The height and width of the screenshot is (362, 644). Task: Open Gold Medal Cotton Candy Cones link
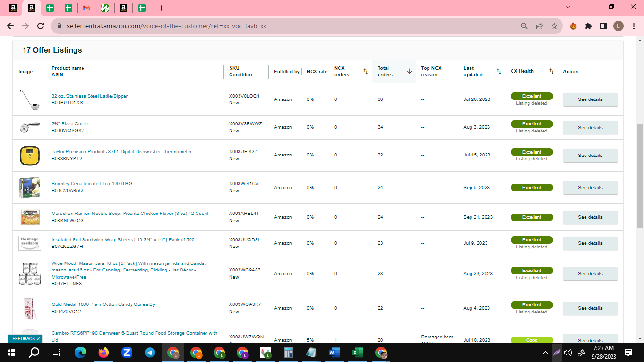tap(103, 304)
